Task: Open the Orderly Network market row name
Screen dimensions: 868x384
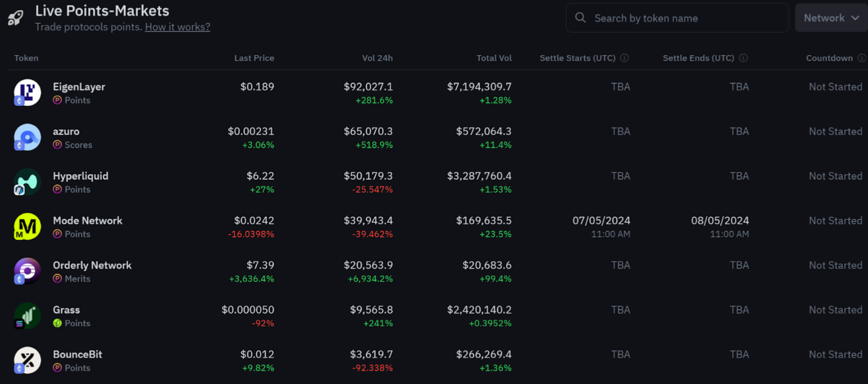Action: pos(92,265)
